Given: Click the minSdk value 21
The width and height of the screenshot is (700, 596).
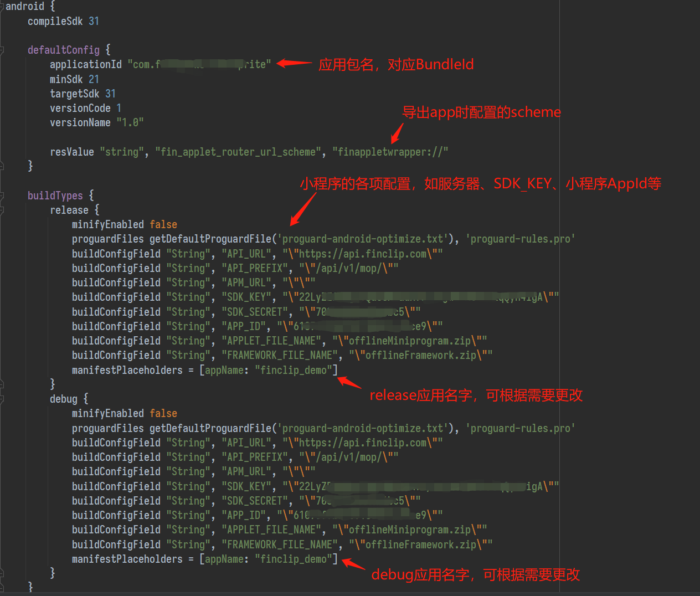Looking at the screenshot, I should (x=94, y=79).
